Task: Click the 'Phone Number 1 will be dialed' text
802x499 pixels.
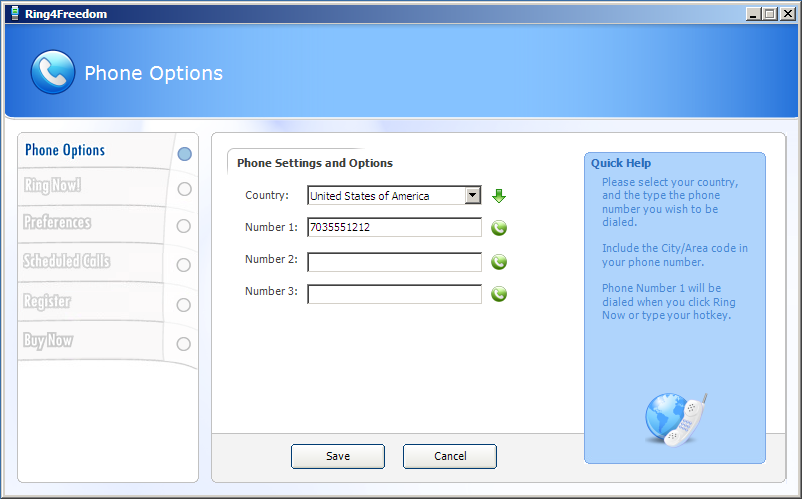Action: tap(669, 302)
